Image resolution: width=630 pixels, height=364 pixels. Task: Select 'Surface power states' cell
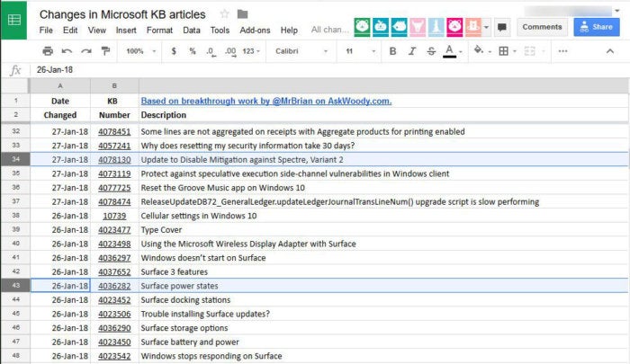383,286
